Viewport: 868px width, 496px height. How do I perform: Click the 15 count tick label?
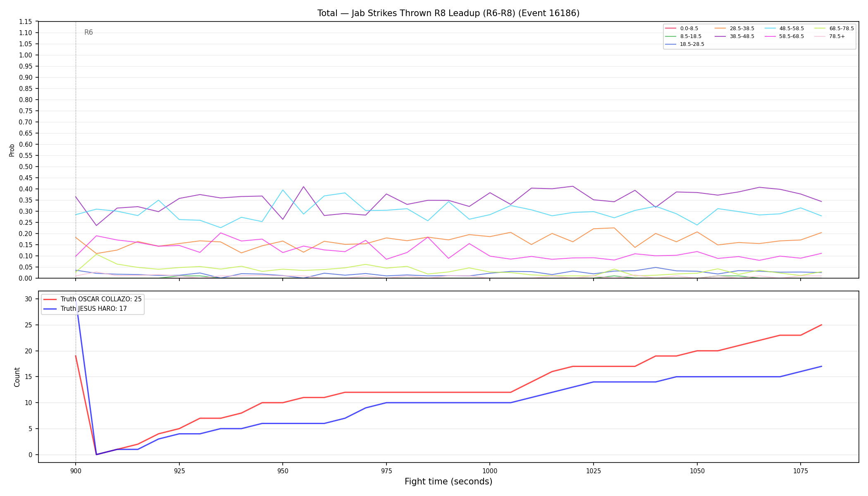pos(29,377)
